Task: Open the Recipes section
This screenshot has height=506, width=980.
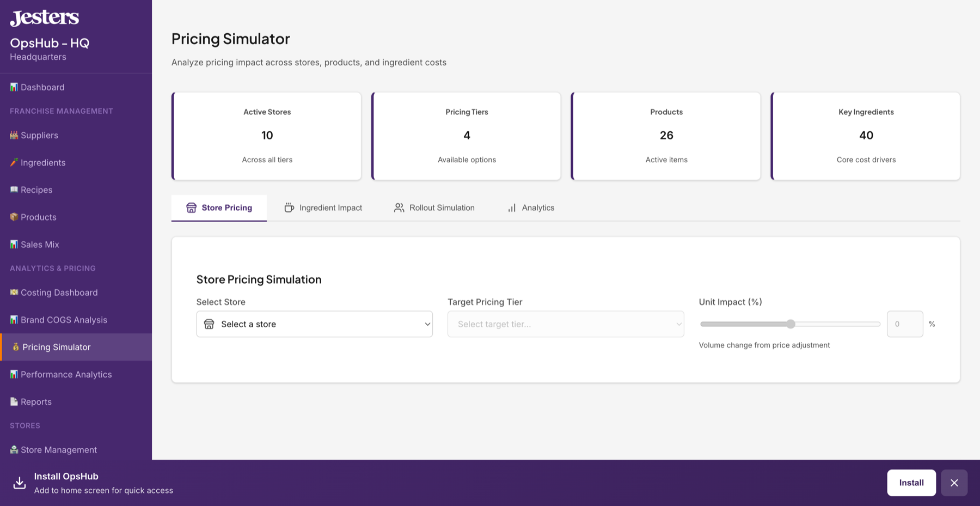Action: click(x=37, y=190)
